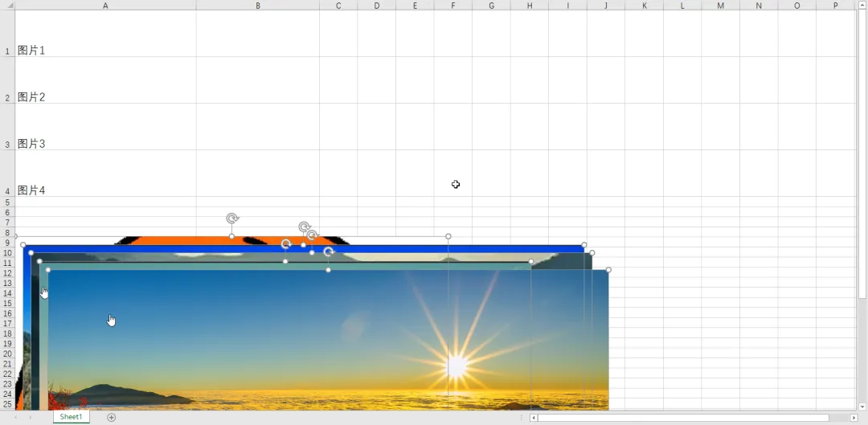Select column B header
Screen dimensions: 868x425
257,5
